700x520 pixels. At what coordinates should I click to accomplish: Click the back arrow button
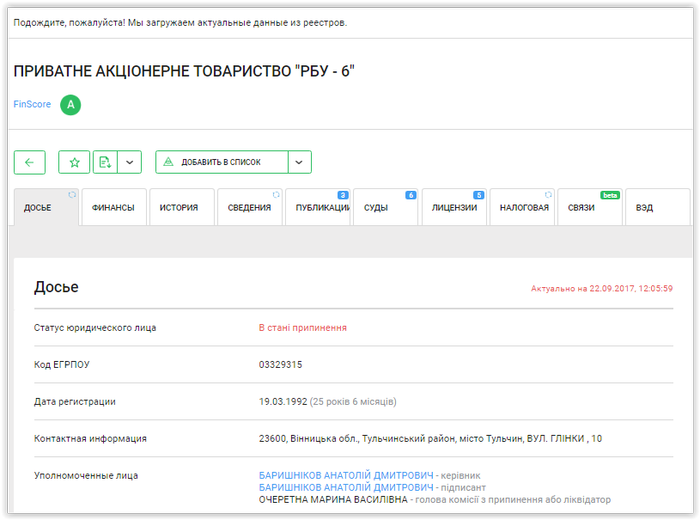[x=29, y=162]
